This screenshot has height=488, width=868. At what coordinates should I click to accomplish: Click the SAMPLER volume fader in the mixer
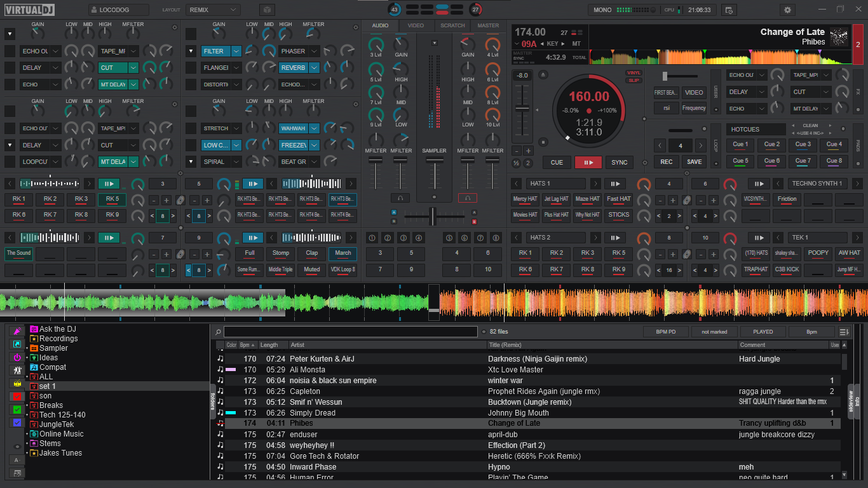434,173
